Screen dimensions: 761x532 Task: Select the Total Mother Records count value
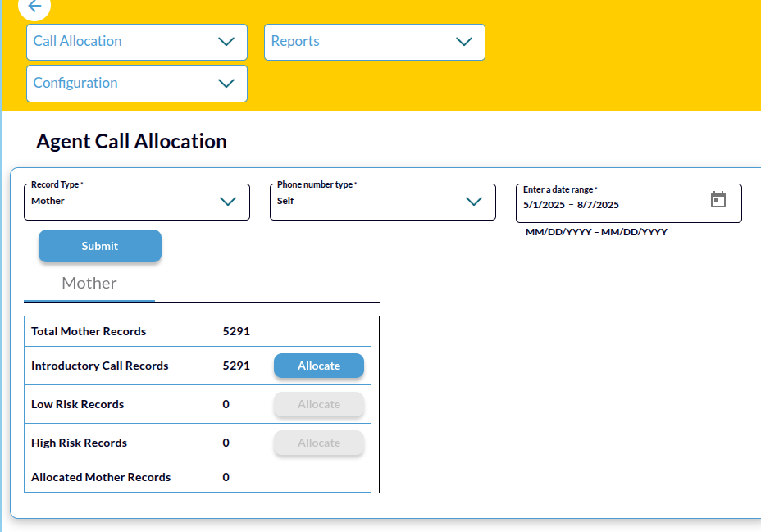click(236, 332)
